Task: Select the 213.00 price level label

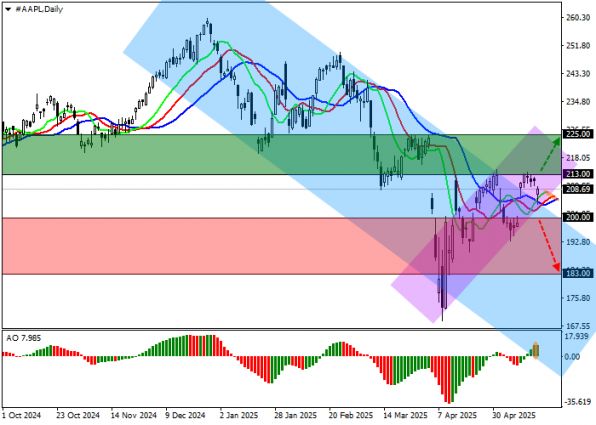Action: pos(578,174)
